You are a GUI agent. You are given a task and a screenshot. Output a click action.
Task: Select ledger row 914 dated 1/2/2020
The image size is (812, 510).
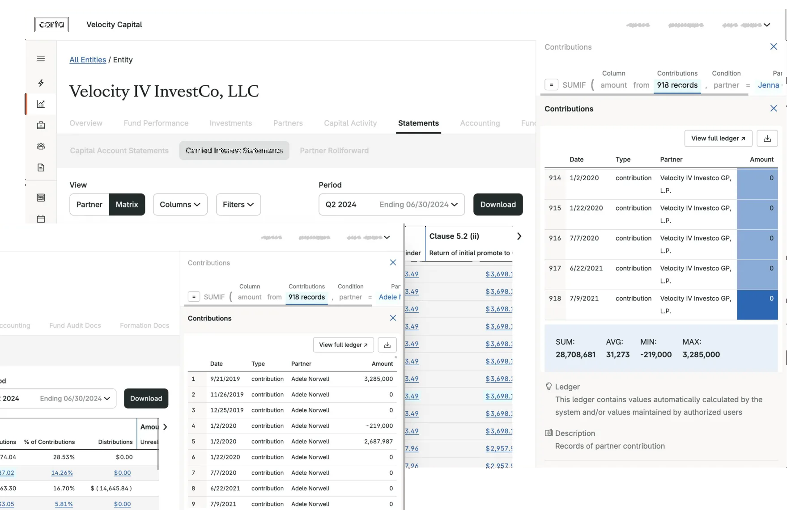click(x=661, y=184)
